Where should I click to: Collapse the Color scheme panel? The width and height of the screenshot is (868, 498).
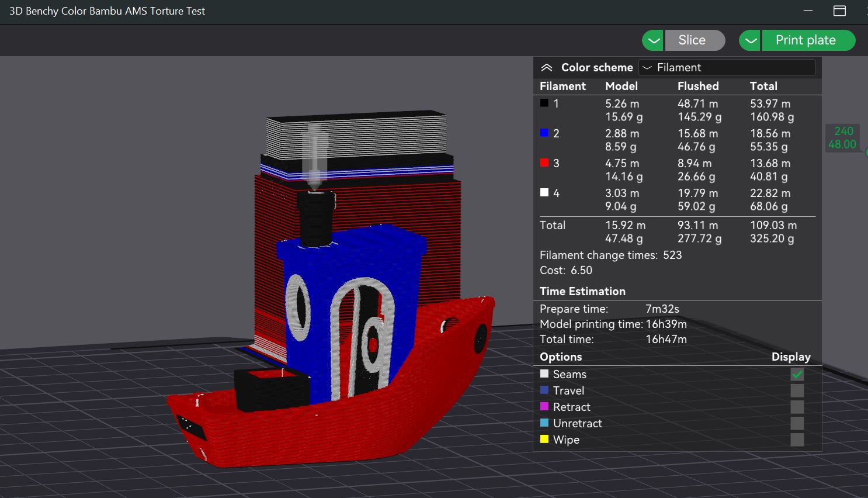pos(547,67)
